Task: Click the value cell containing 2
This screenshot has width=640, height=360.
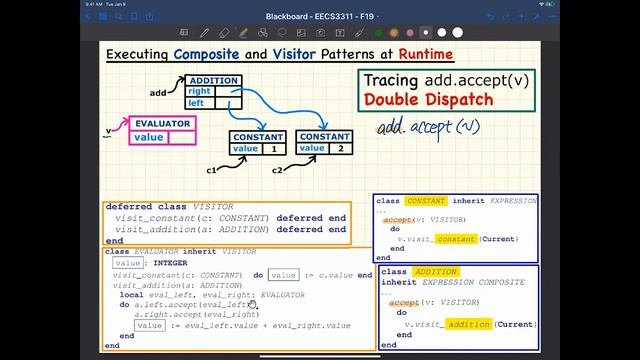Action: (341, 149)
